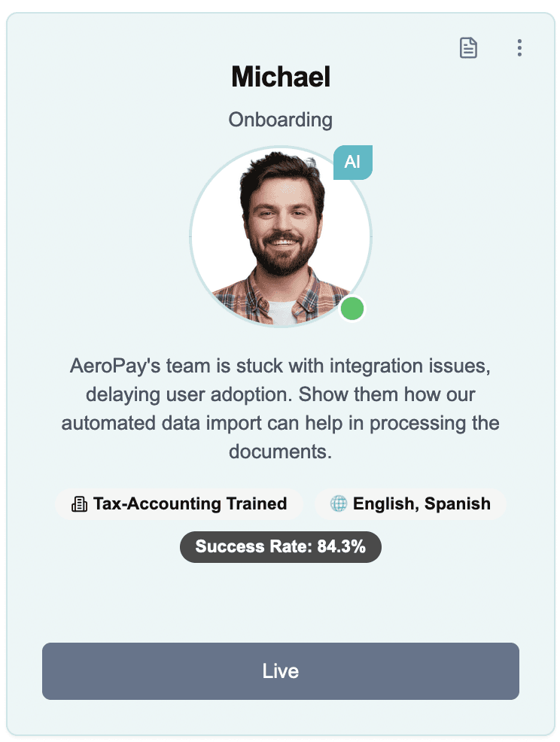Click the phrase 'integration issues' in the description

410,366
